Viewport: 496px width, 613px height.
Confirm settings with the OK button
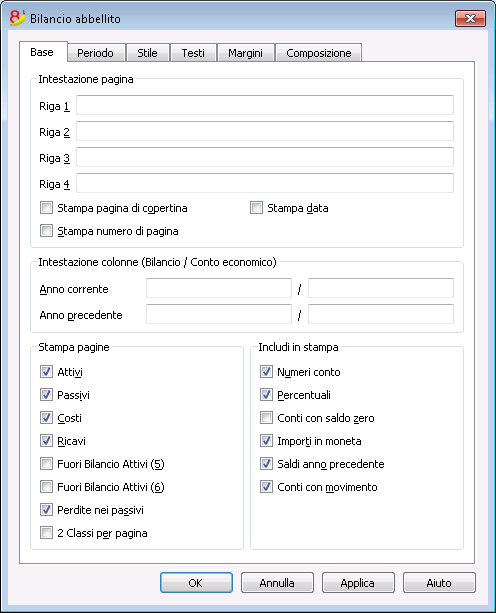tap(196, 583)
